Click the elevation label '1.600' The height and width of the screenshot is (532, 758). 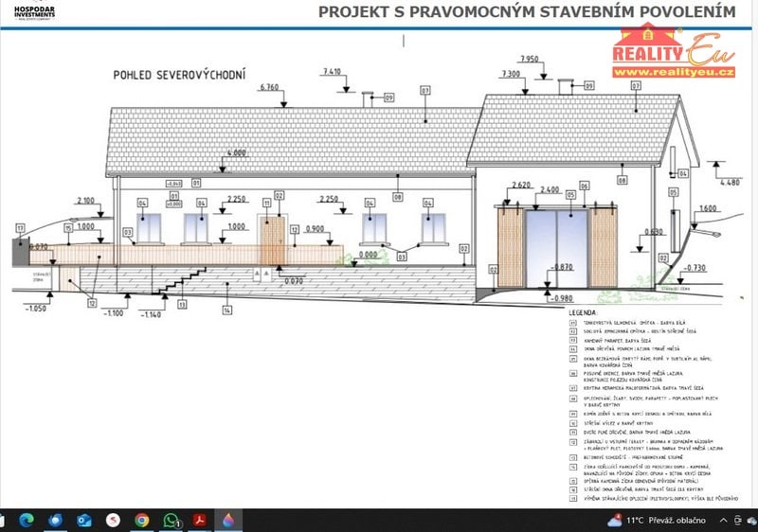point(708,208)
